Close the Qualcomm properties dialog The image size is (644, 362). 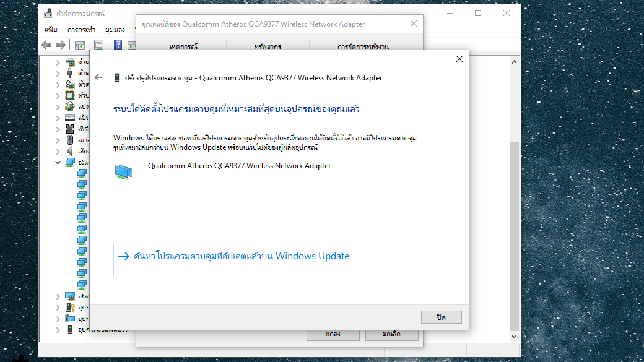(x=414, y=24)
